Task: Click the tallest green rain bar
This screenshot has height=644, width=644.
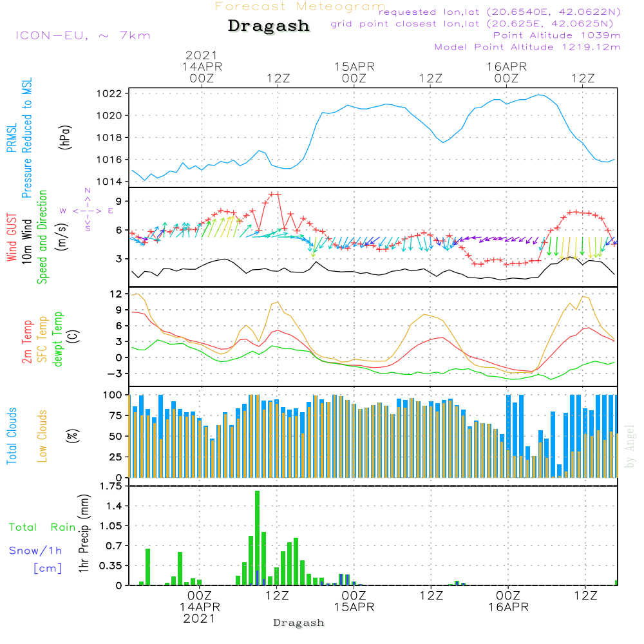Action: (x=257, y=538)
